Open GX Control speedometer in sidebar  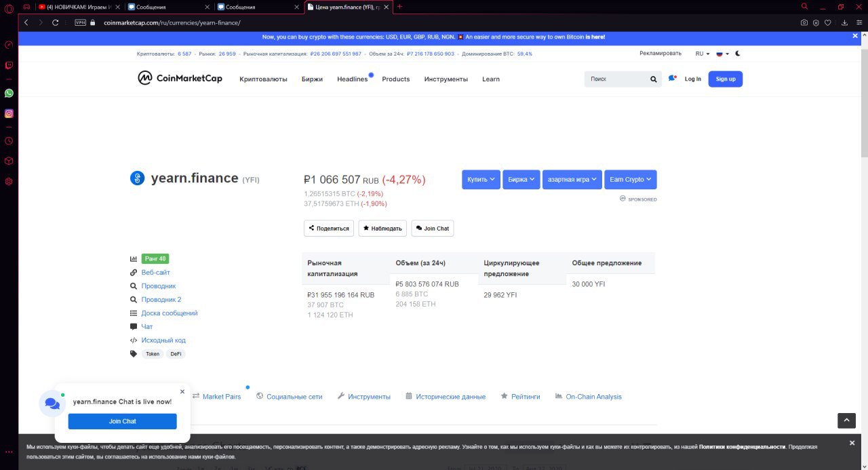[9, 45]
